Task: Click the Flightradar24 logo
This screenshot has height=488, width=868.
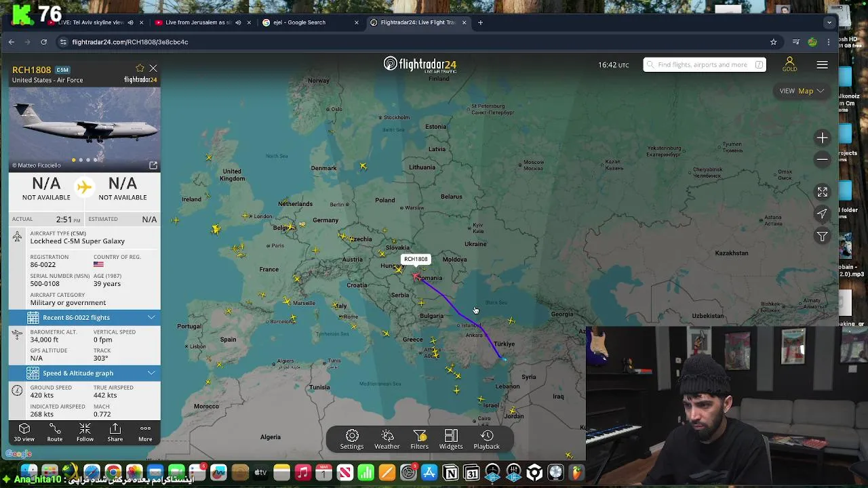Action: pos(420,64)
